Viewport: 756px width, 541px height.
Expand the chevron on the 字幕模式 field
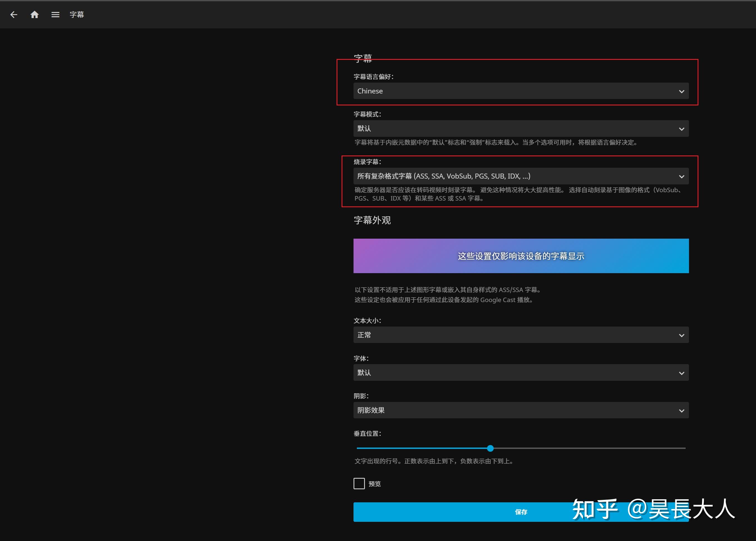681,129
